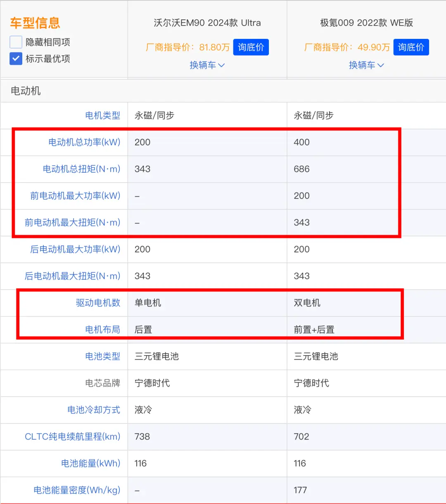Open the 电池类型 parameter link

[103, 356]
